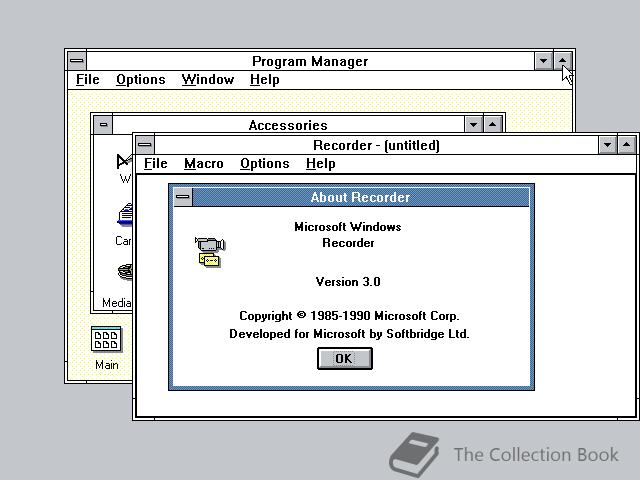This screenshot has width=640, height=480.
Task: Click the About Recorder title bar
Action: pyautogui.click(x=360, y=197)
